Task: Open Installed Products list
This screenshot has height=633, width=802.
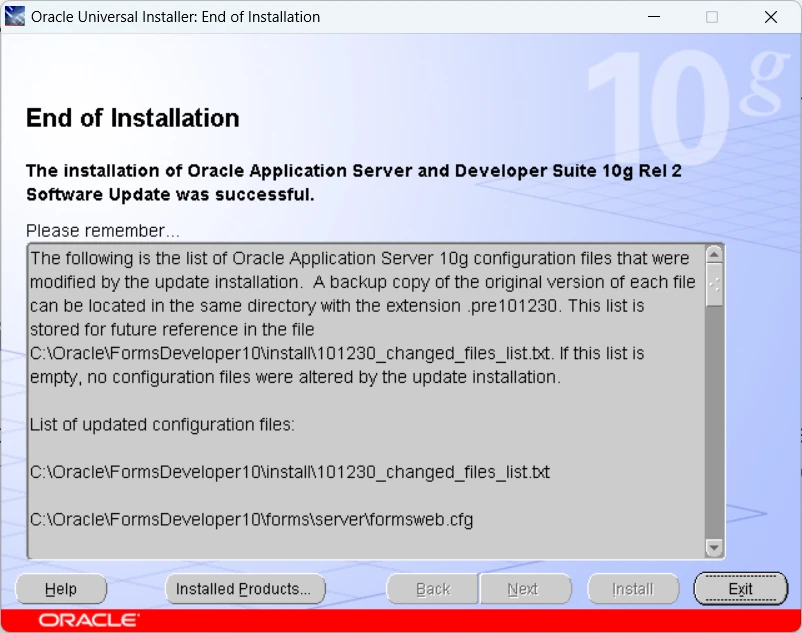Action: click(x=244, y=589)
